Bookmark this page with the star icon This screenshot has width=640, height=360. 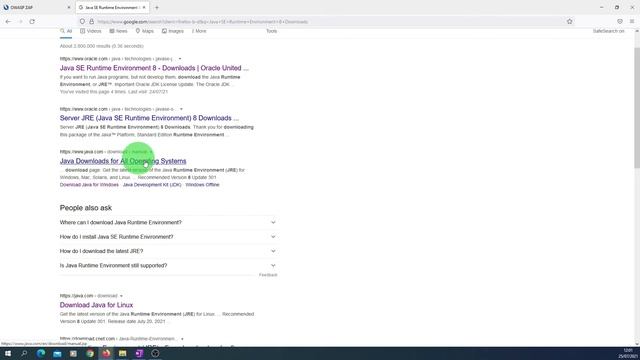(x=569, y=22)
